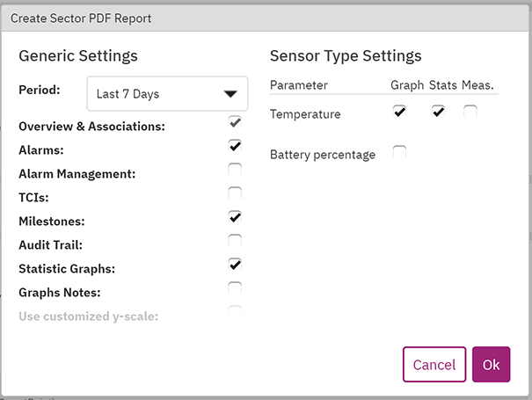Uncheck the Temperature Graph checkbox
The width and height of the screenshot is (532, 400).
point(399,112)
